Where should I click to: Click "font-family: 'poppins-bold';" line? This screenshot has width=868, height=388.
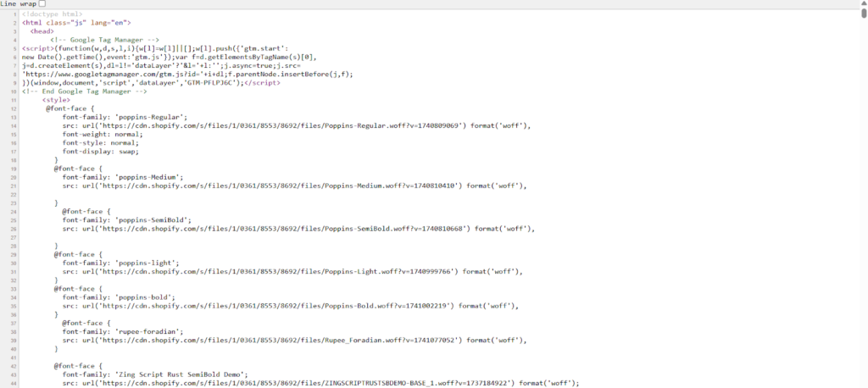pos(119,298)
